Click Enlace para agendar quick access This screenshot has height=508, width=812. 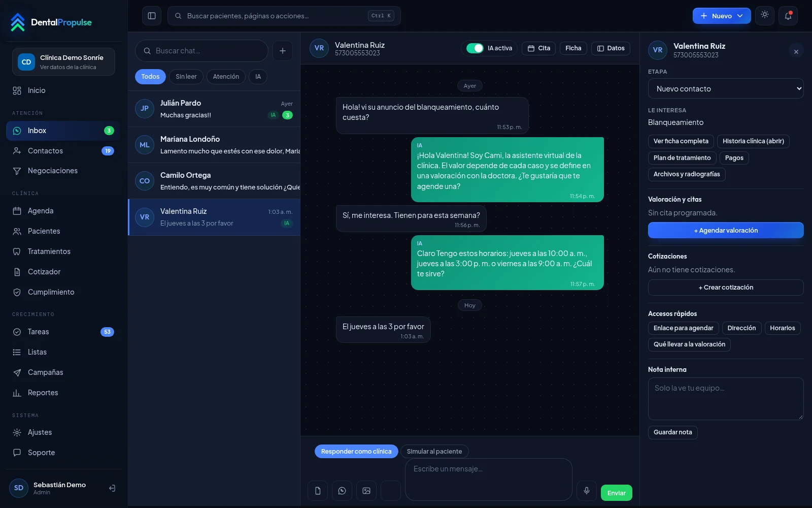(684, 328)
